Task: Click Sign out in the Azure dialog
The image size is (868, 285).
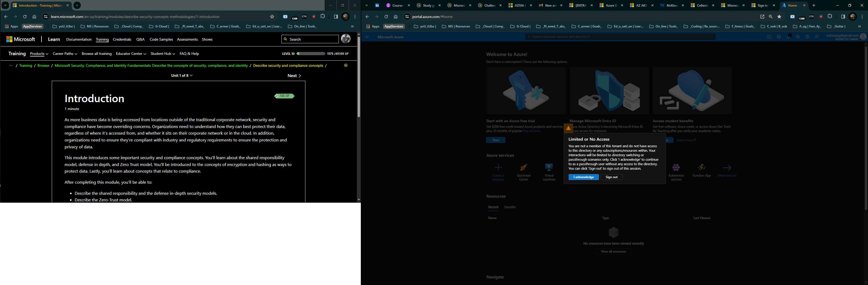Action: pos(611,177)
